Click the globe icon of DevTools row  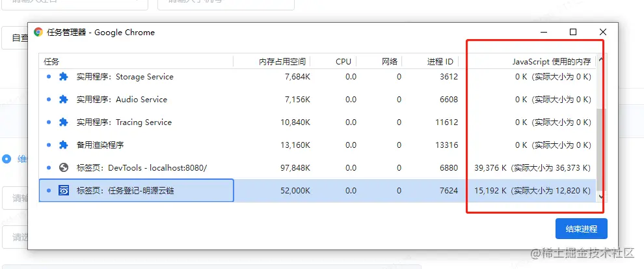pyautogui.click(x=63, y=167)
